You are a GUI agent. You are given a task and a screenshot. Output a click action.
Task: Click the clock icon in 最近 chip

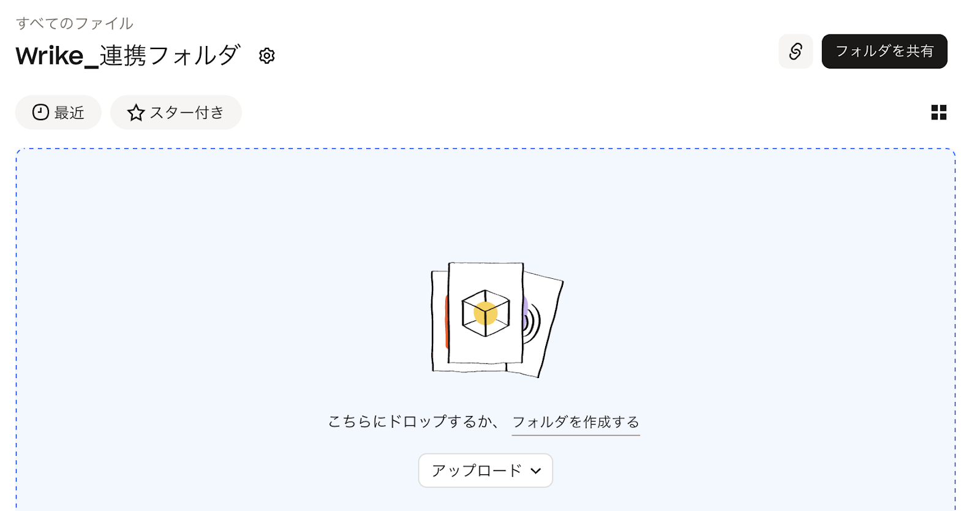pos(40,112)
